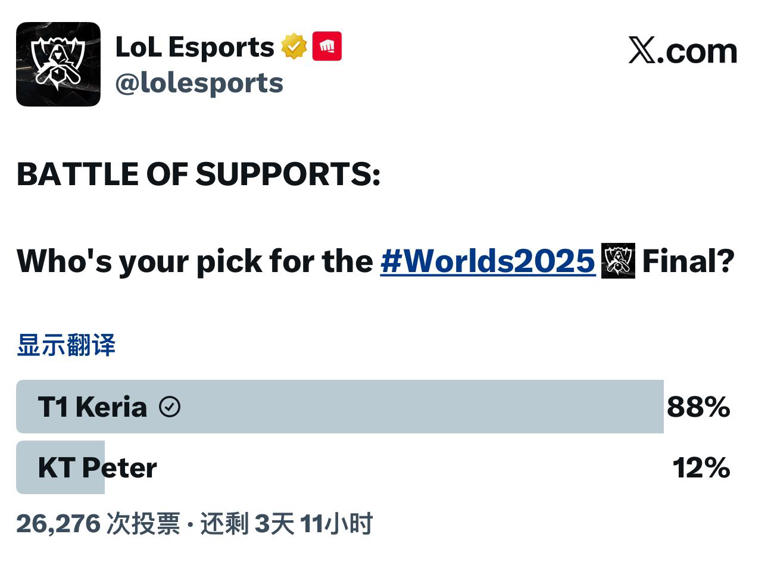Click the 12% poll result

pos(701,467)
